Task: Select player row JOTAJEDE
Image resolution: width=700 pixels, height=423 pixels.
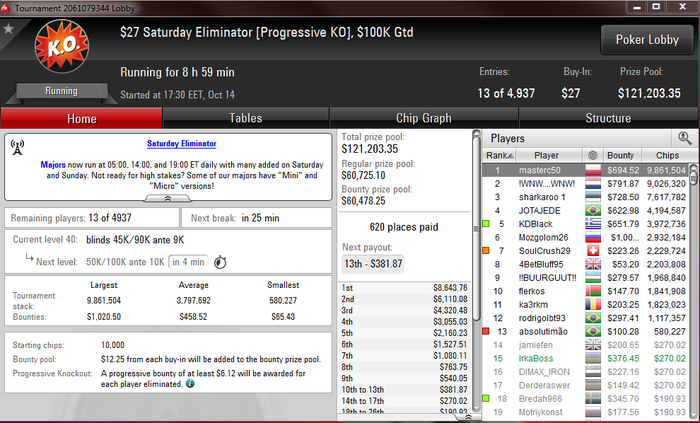Action: coord(586,211)
